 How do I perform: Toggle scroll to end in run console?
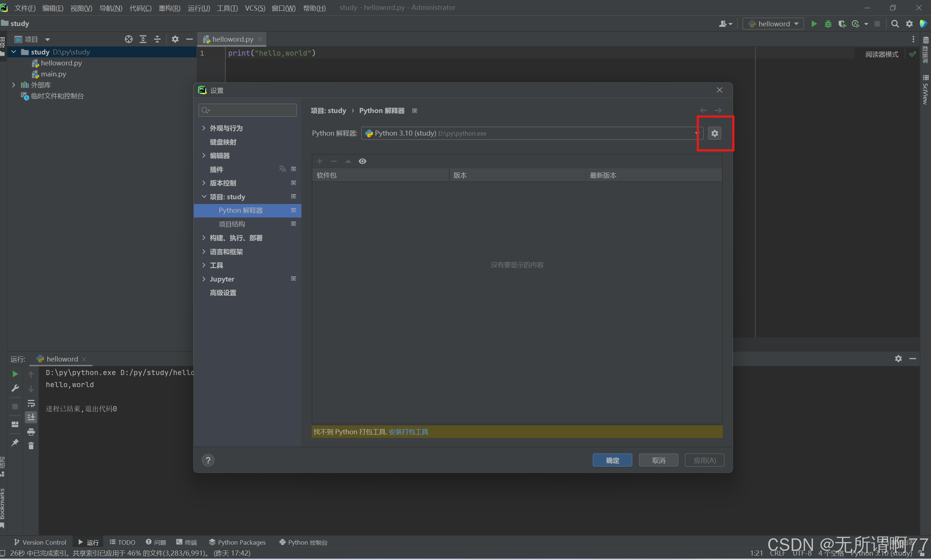click(x=31, y=417)
